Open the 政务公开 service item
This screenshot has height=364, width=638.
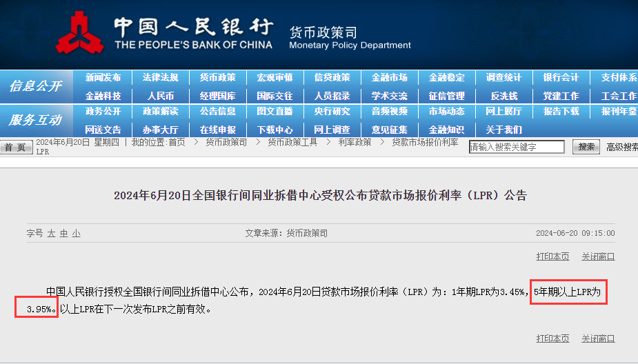point(103,111)
